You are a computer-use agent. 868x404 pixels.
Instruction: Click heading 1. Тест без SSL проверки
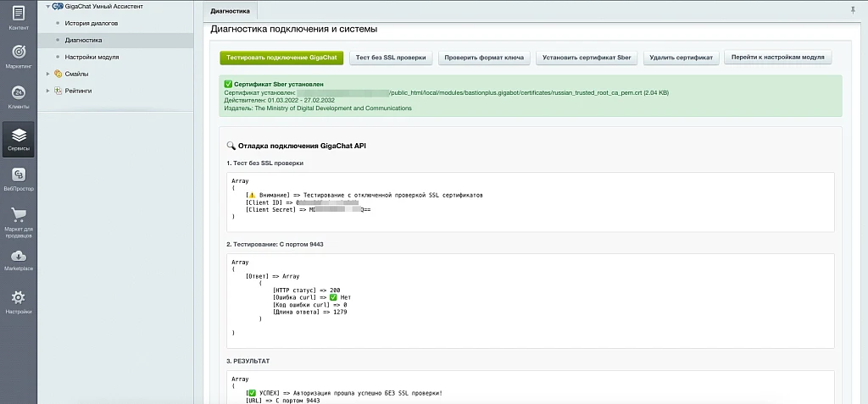click(x=265, y=163)
